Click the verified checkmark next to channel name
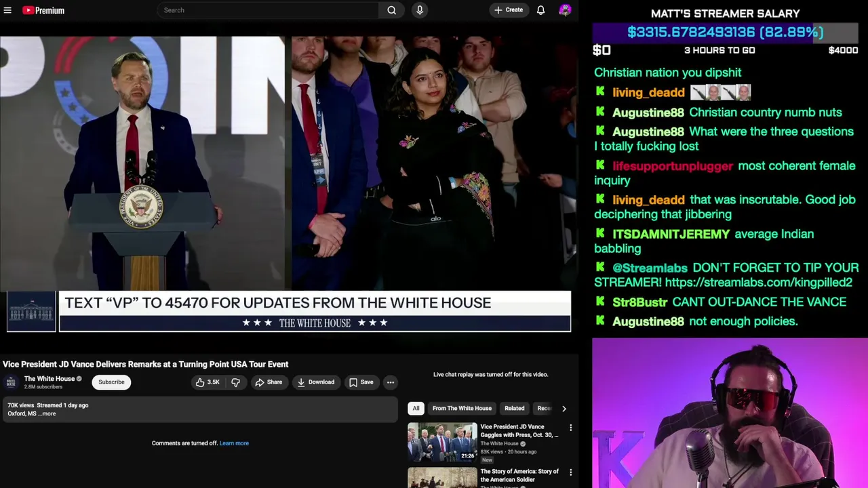 (79, 379)
